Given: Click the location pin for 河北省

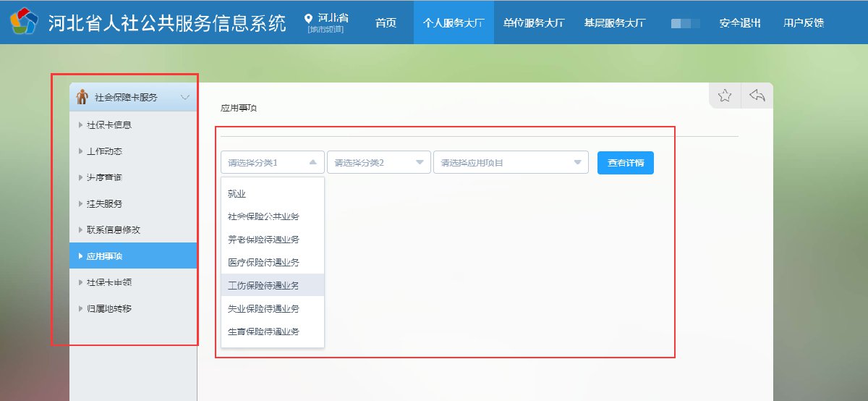Looking at the screenshot, I should coord(310,18).
